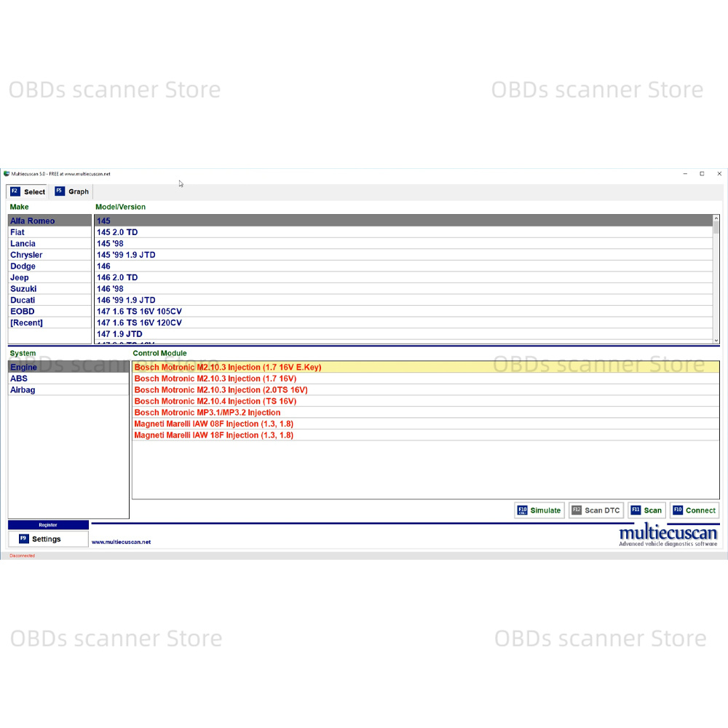
Task: Click F9 icon on the Settings button
Action: point(24,539)
